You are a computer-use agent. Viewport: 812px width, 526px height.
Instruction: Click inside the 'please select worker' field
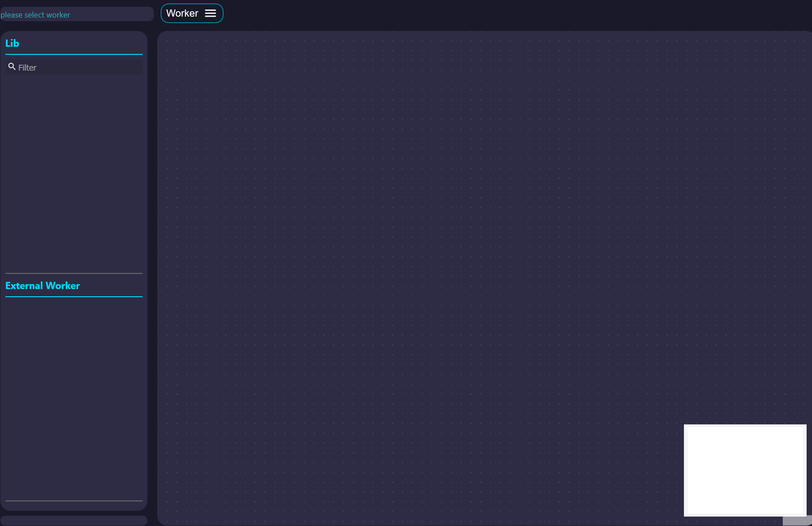pyautogui.click(x=76, y=14)
